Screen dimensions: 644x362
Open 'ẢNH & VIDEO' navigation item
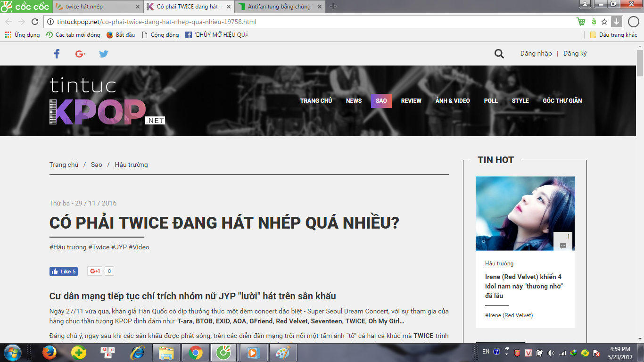453,101
